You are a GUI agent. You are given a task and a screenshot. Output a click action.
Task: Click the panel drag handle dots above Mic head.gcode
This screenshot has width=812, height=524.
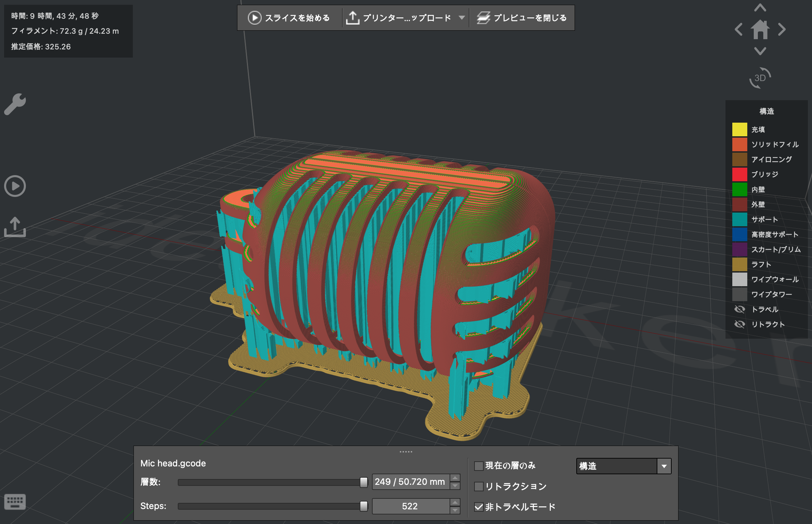coord(406,452)
